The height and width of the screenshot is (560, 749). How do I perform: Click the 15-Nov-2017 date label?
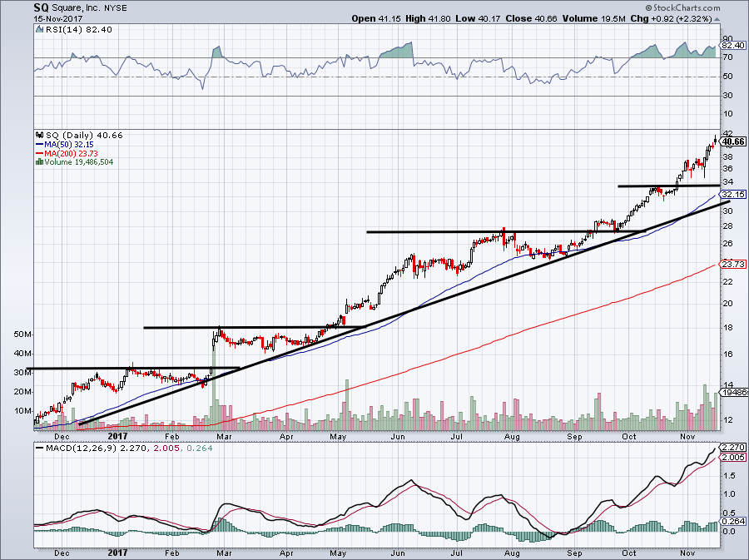(57, 19)
